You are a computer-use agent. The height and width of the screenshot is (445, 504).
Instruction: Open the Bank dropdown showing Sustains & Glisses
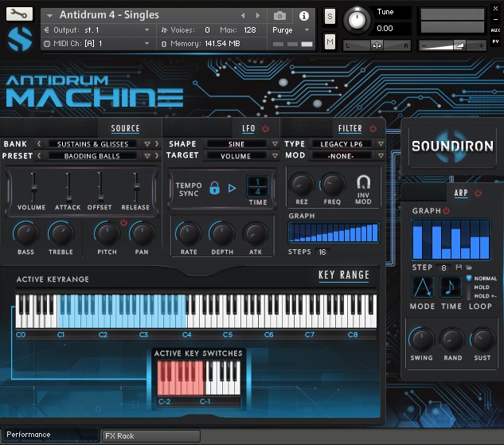click(x=93, y=144)
